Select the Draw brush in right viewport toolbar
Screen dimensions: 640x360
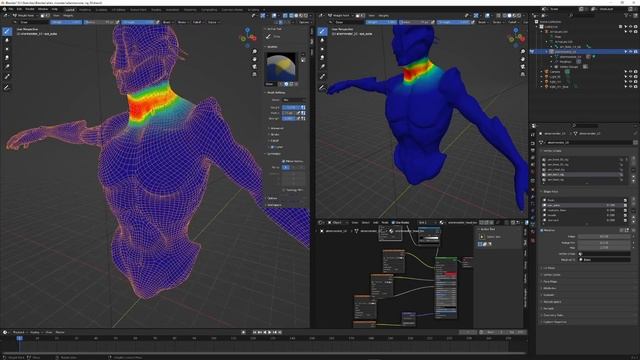coord(322,31)
